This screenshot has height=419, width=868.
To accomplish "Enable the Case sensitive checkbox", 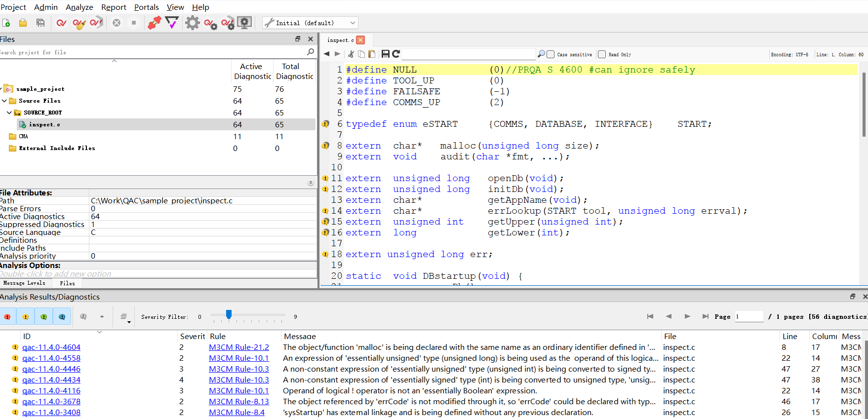I will [551, 54].
